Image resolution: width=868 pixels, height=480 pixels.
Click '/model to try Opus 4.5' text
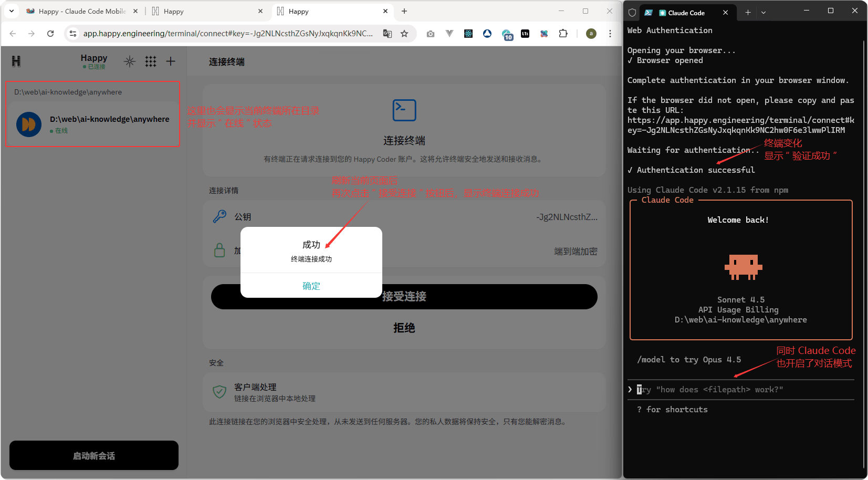pos(689,360)
